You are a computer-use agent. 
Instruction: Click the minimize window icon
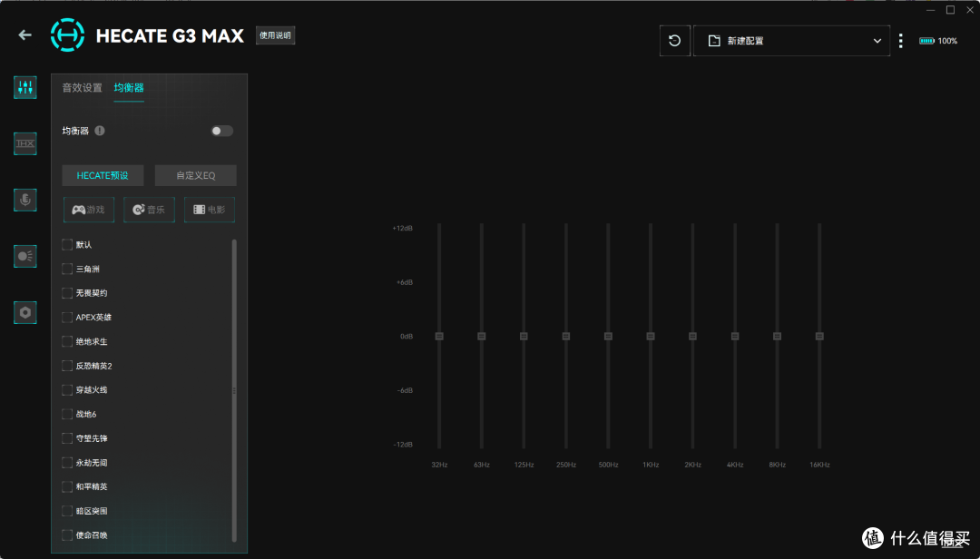(931, 10)
